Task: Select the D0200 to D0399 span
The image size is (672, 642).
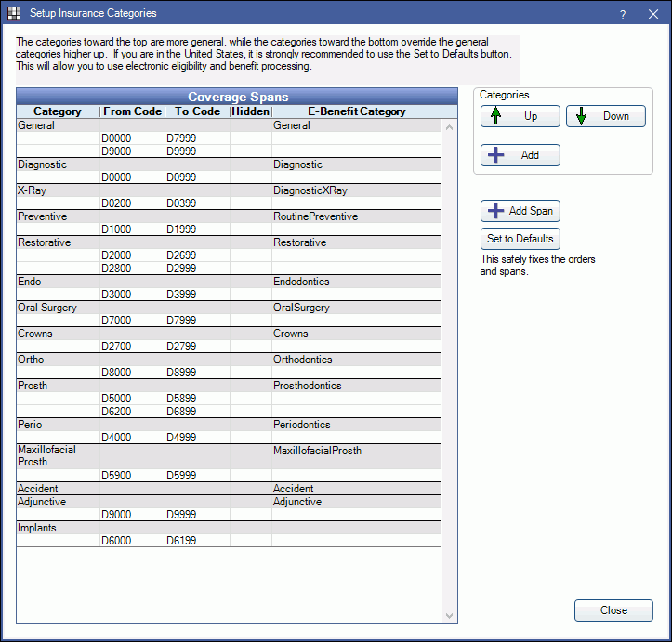Action: coord(229,203)
